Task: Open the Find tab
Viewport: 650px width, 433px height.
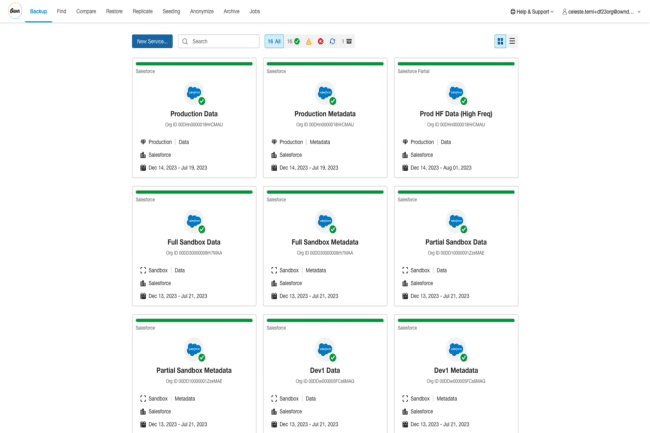Action: coord(61,12)
